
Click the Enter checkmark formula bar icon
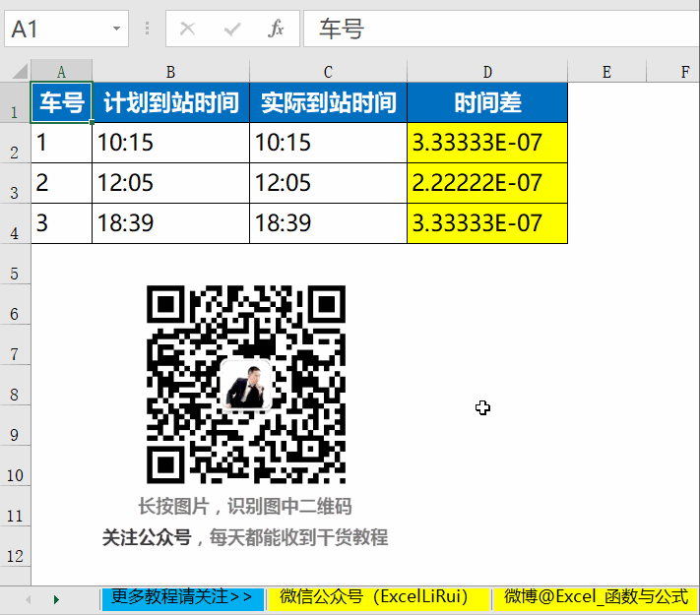click(x=232, y=29)
